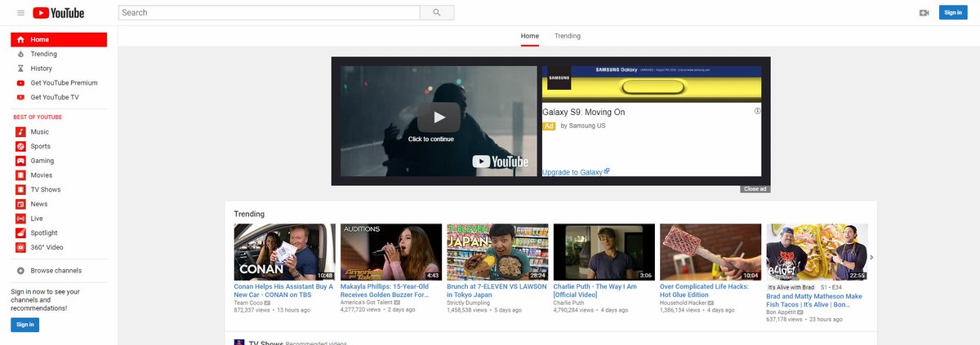Click the News category icon
Image resolution: width=980 pixels, height=345 pixels.
[20, 204]
